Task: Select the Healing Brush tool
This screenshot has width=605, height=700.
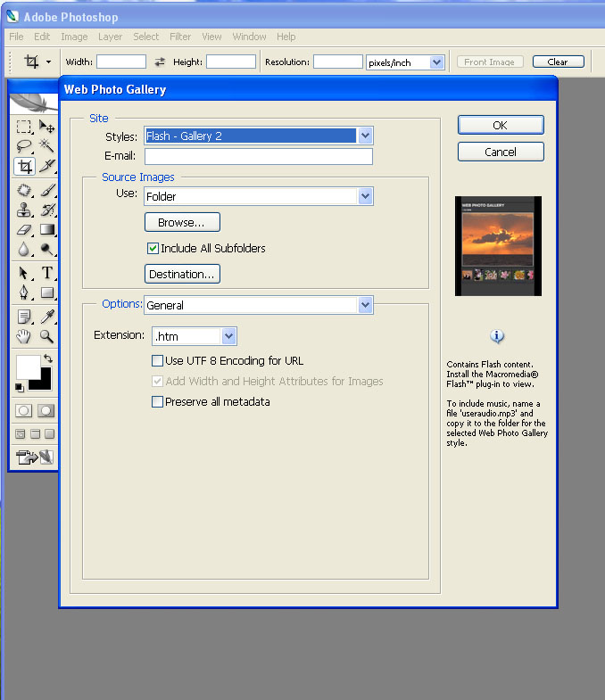Action: (24, 190)
